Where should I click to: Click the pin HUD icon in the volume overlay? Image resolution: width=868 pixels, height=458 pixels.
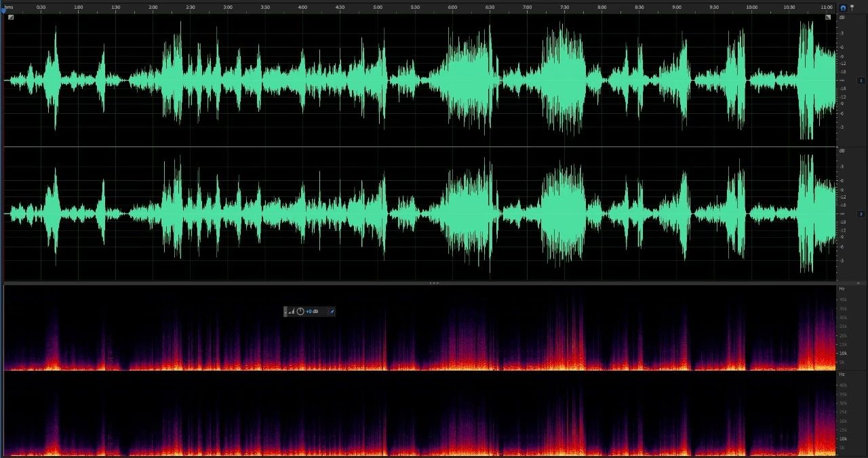pyautogui.click(x=332, y=312)
